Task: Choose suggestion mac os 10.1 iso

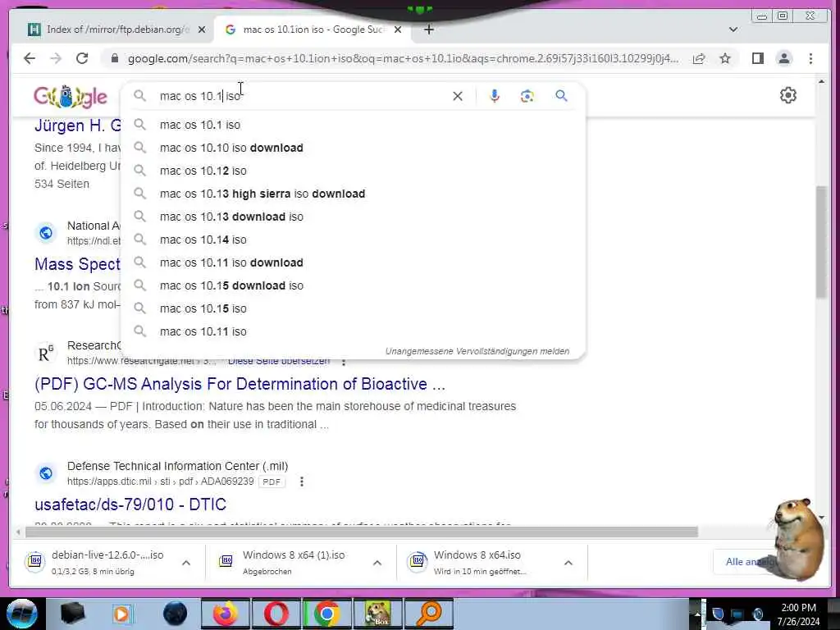Action: pyautogui.click(x=354, y=125)
